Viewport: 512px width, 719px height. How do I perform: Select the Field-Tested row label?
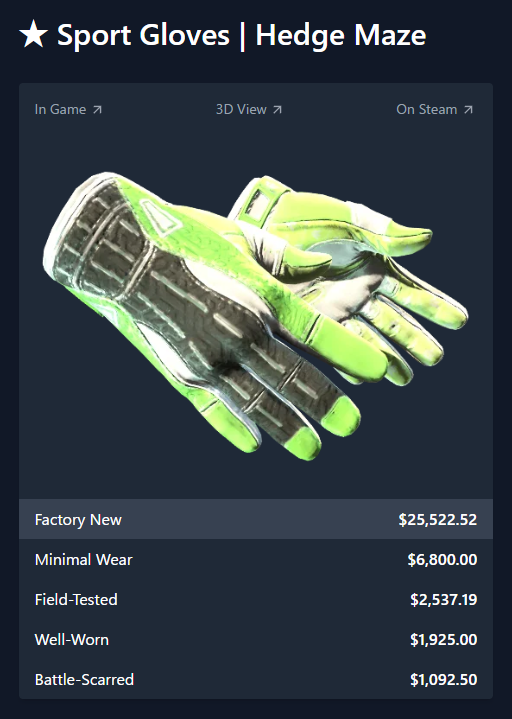coord(76,599)
